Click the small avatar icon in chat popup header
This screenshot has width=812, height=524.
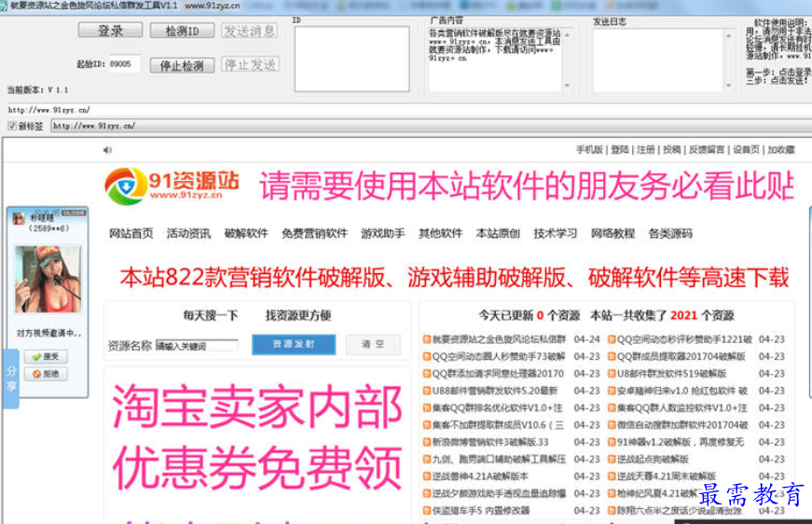pyautogui.click(x=19, y=218)
